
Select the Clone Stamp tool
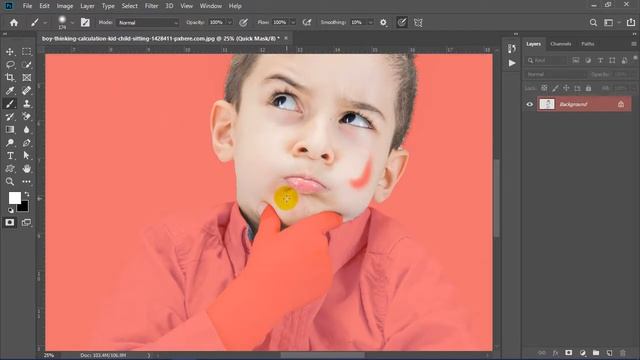[x=27, y=104]
